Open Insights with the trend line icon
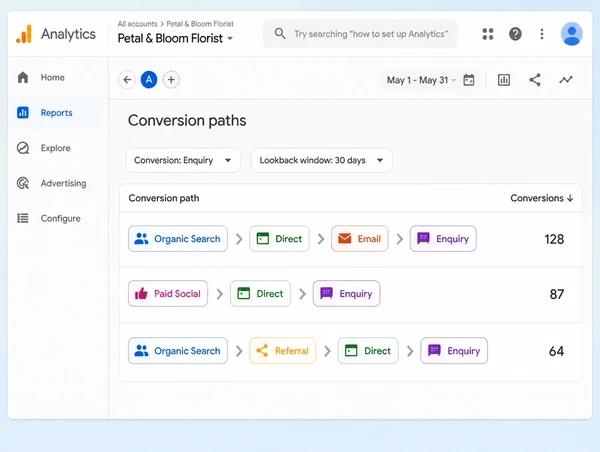This screenshot has height=452, width=600. click(566, 80)
